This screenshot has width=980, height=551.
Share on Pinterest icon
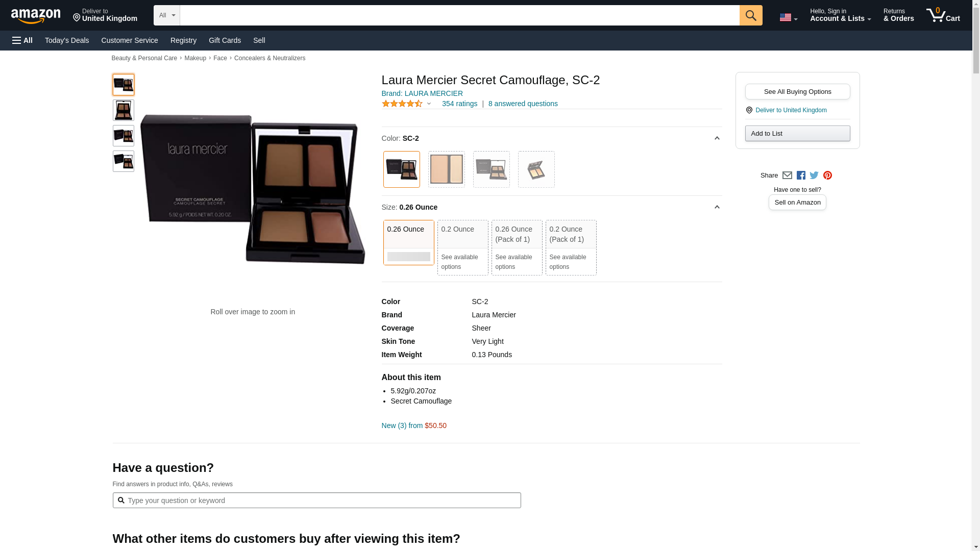pyautogui.click(x=827, y=175)
